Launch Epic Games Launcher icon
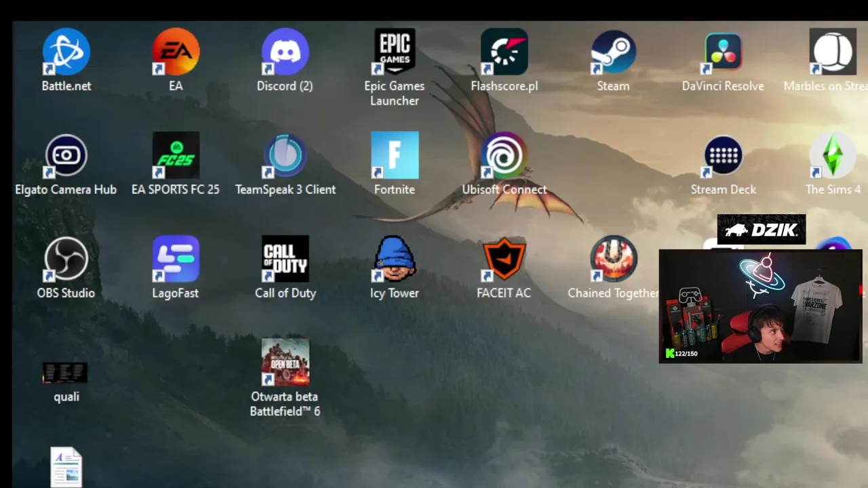Viewport: 868px width, 488px height. pyautogui.click(x=395, y=52)
